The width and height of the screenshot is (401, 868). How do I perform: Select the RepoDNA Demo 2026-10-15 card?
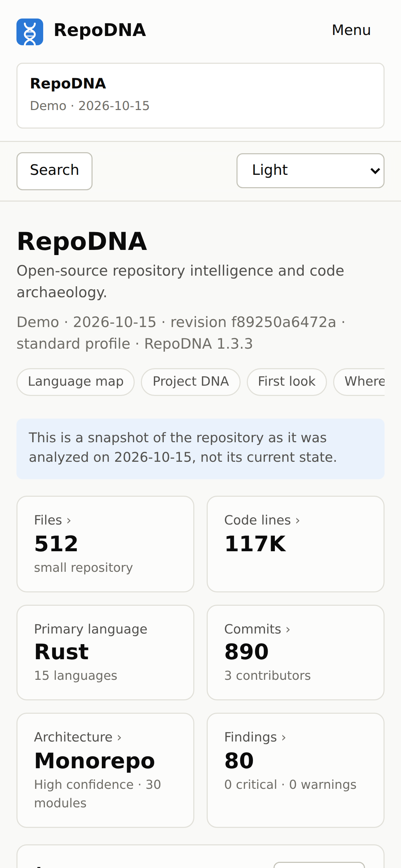point(200,96)
